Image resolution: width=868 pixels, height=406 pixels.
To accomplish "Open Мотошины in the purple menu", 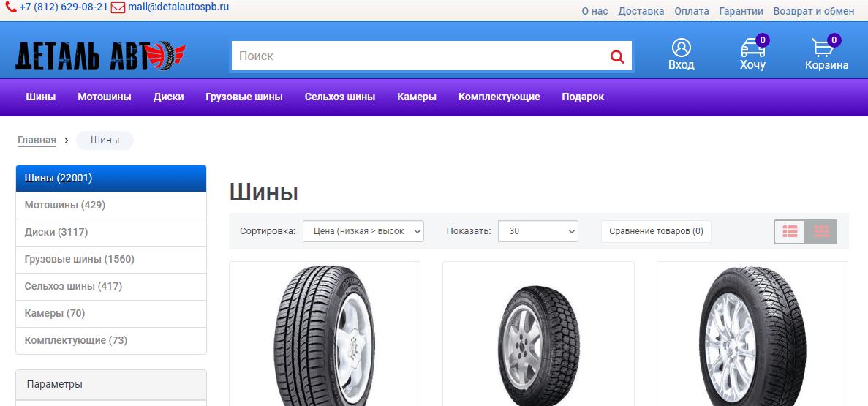I will (105, 97).
